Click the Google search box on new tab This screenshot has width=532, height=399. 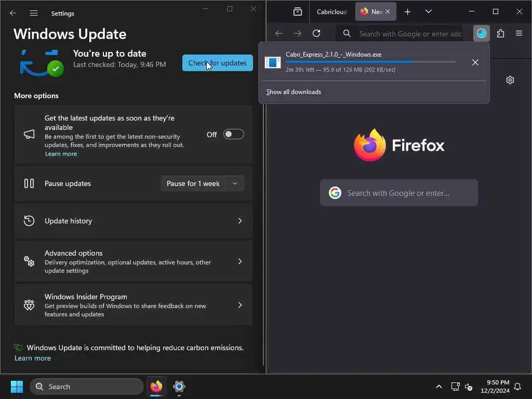[x=398, y=193]
